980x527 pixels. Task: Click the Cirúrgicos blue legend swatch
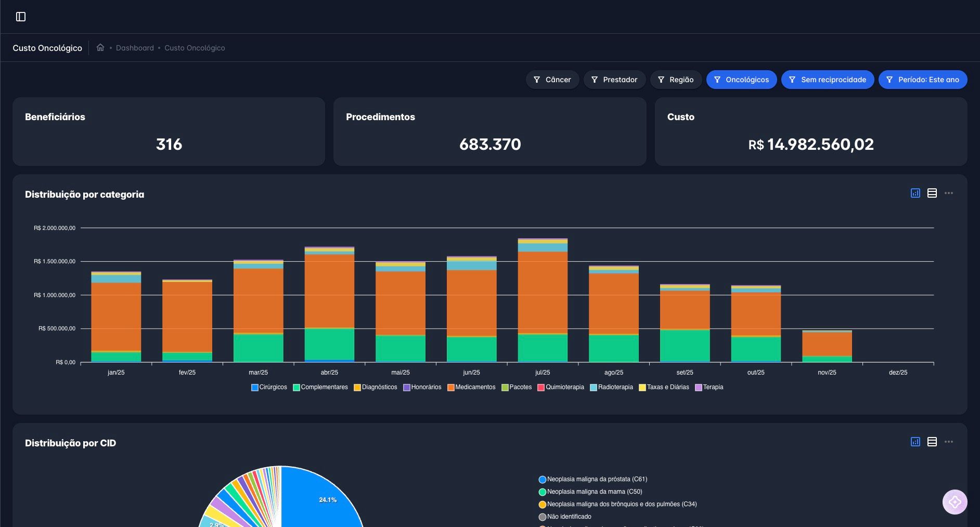click(255, 388)
